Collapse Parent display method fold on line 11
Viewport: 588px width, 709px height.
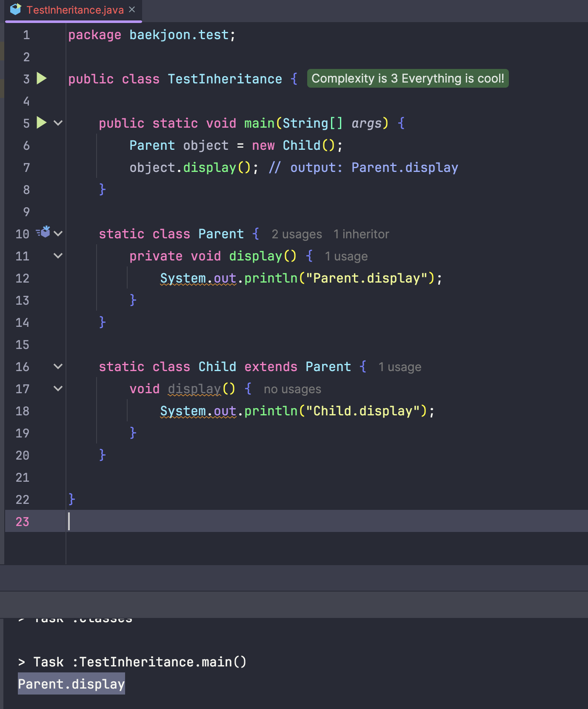pos(58,256)
